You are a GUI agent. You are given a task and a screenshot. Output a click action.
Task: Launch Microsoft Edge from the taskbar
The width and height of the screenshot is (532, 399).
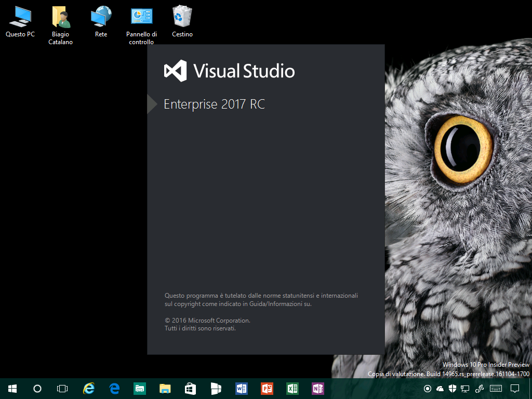114,389
